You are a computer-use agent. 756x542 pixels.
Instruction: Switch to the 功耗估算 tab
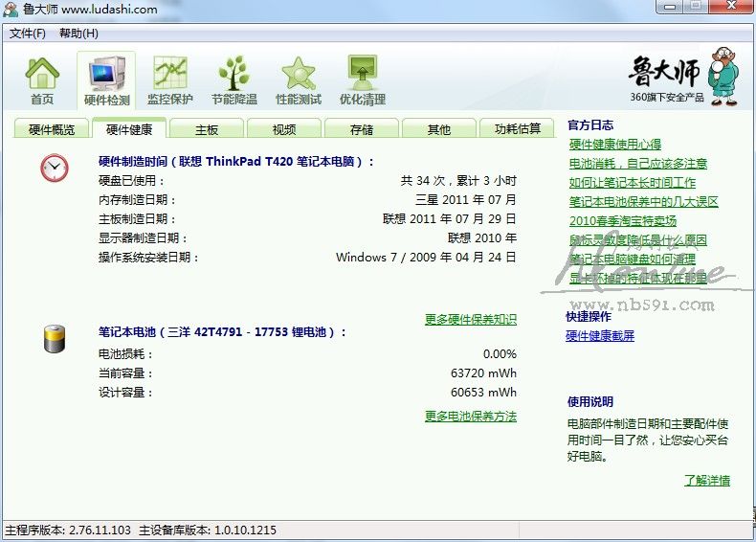pyautogui.click(x=518, y=129)
